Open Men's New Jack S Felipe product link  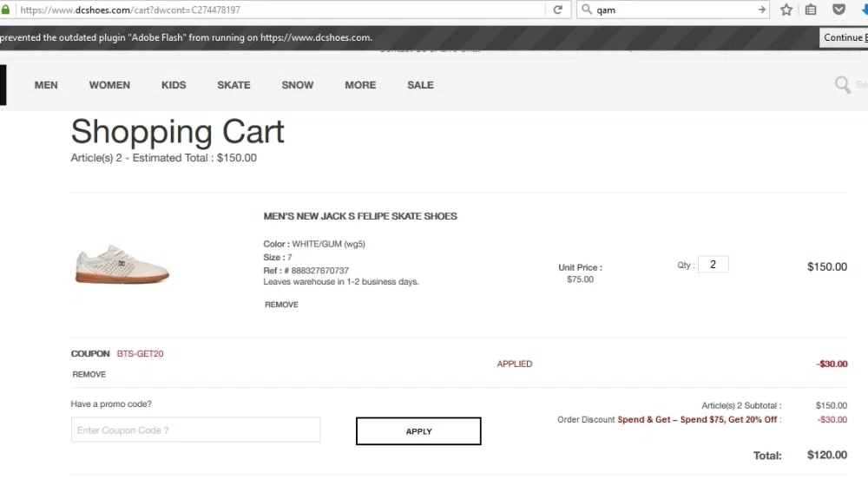pos(360,216)
